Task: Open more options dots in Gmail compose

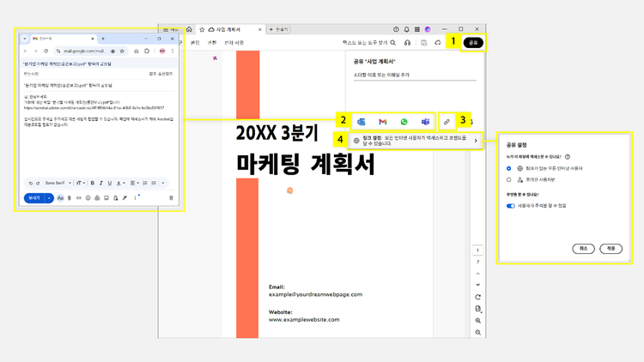Action: 135,198
